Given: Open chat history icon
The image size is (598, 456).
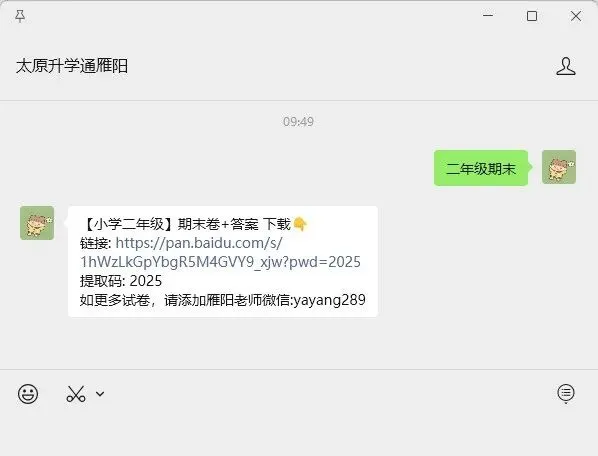Looking at the screenshot, I should coord(566,393).
